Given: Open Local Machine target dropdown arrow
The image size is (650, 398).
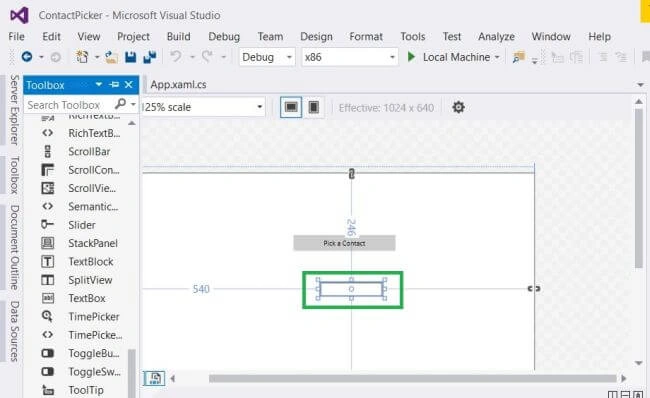Looking at the screenshot, I should (497, 57).
